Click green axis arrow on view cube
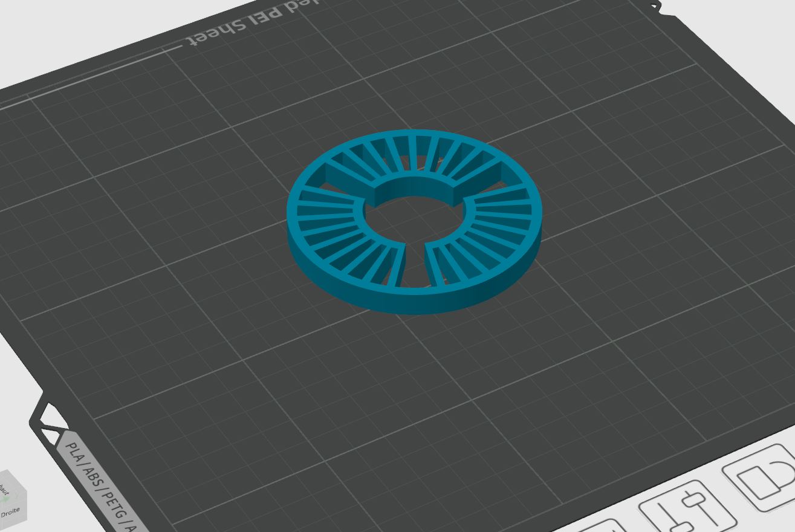795x532 pixels. pos(4,499)
